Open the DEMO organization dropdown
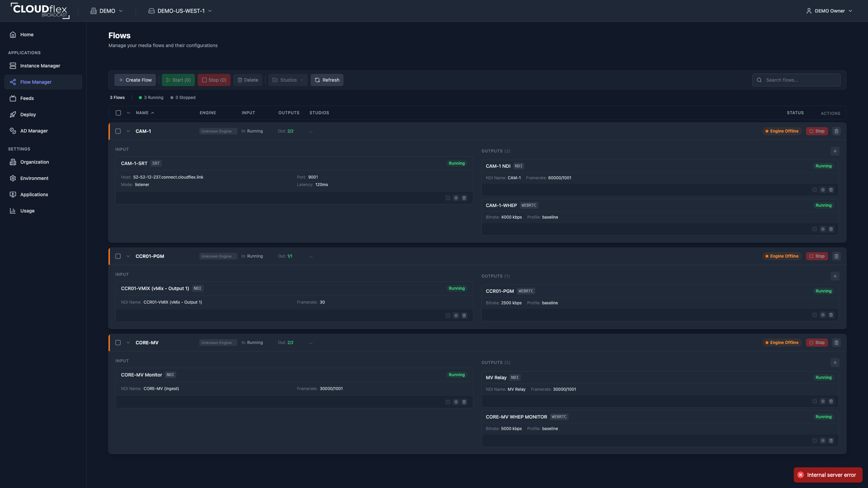868x488 pixels. click(x=106, y=11)
